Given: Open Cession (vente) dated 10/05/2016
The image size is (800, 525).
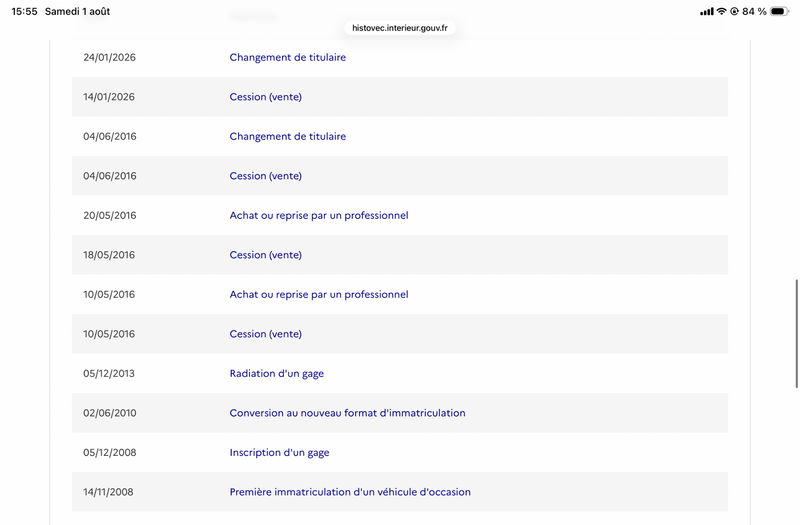Looking at the screenshot, I should click(265, 334).
